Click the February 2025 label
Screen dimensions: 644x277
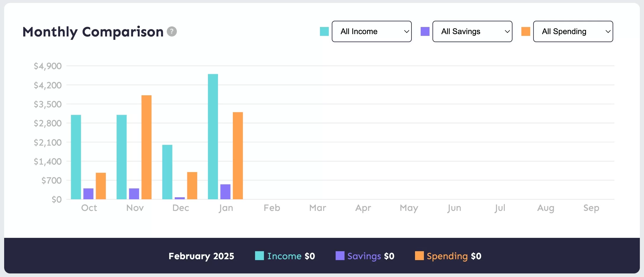(x=201, y=256)
